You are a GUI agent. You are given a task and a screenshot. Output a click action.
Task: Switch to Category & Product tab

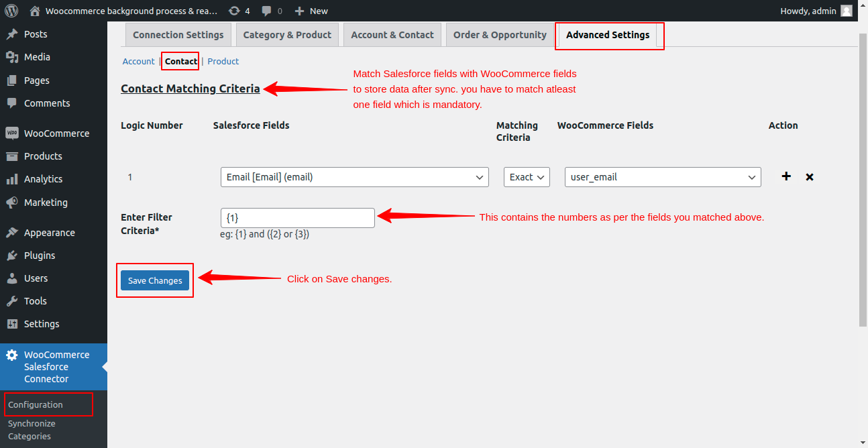[287, 35]
